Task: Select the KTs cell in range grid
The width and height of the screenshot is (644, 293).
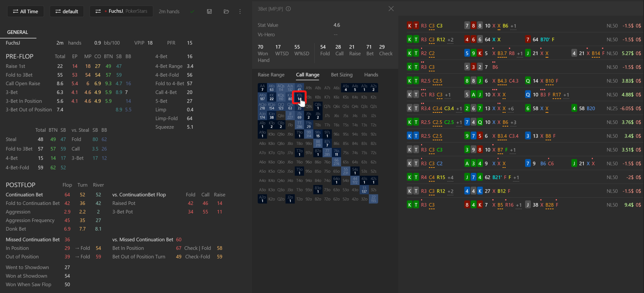Action: pyautogui.click(x=299, y=97)
